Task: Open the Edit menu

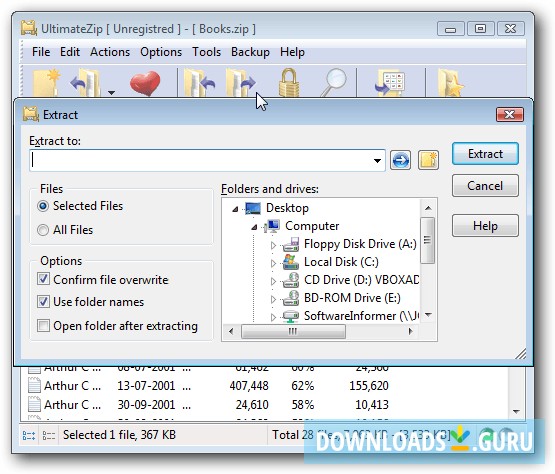Action: point(70,52)
